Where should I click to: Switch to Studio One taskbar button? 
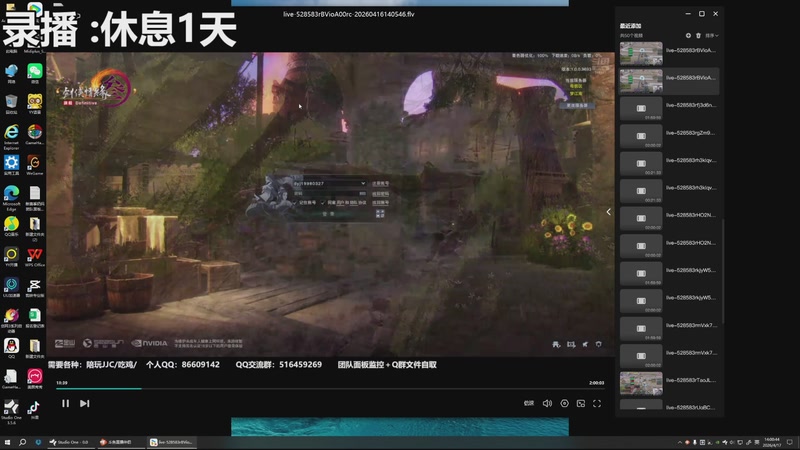(69, 442)
